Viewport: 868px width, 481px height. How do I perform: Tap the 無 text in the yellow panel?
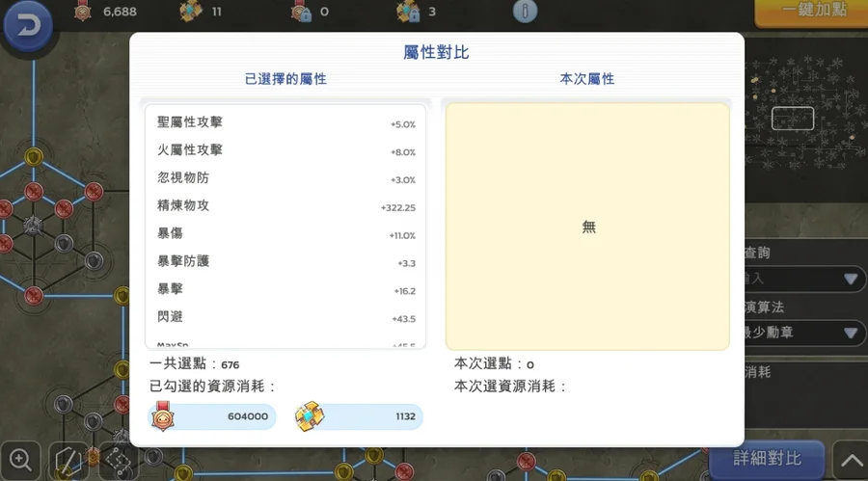588,227
